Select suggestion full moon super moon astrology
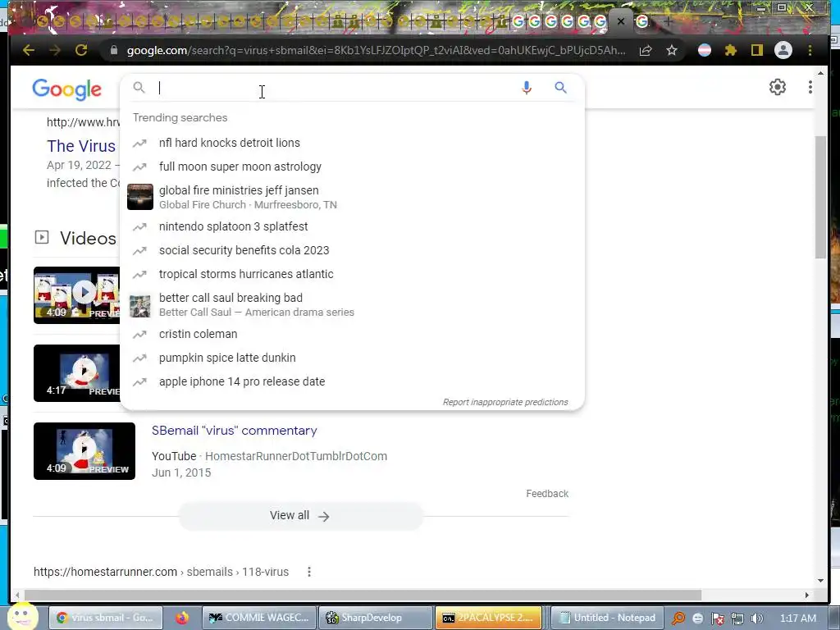The height and width of the screenshot is (630, 840). [240, 167]
